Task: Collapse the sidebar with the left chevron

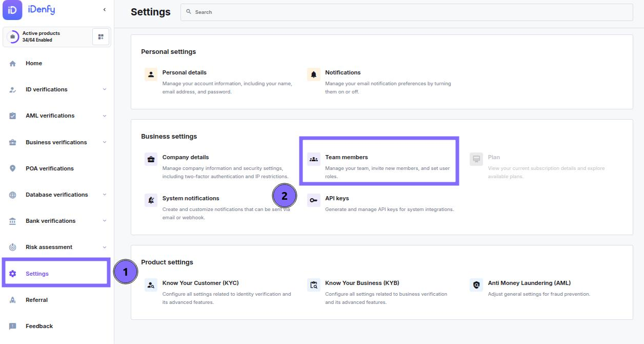Action: (105, 10)
